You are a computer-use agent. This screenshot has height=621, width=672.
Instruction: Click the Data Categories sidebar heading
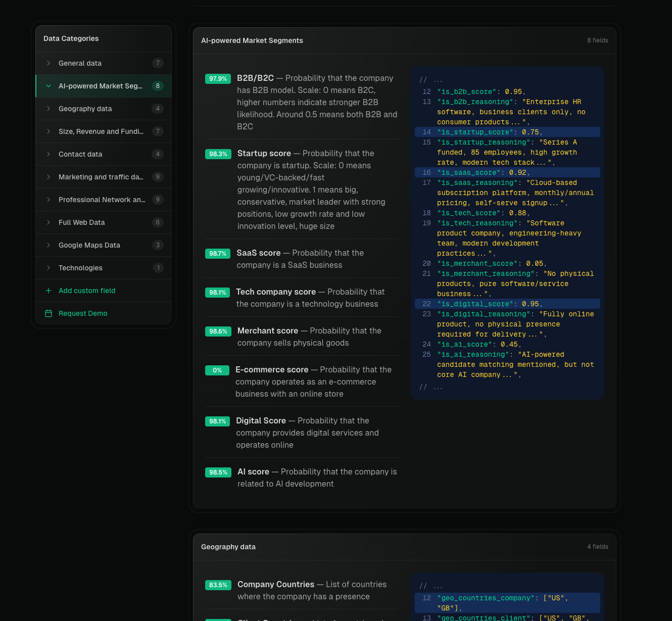click(x=71, y=38)
